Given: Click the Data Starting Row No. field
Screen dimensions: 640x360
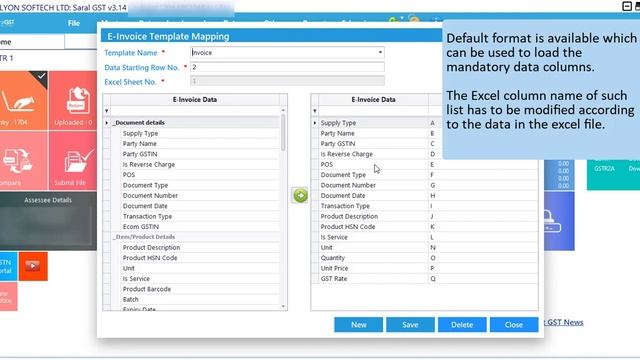Looking at the screenshot, I should click(287, 67).
